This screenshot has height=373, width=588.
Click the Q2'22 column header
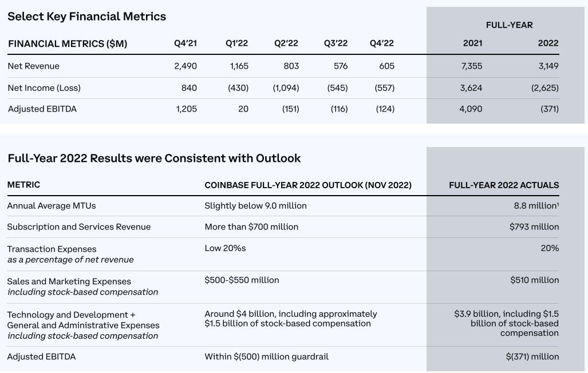tap(286, 43)
